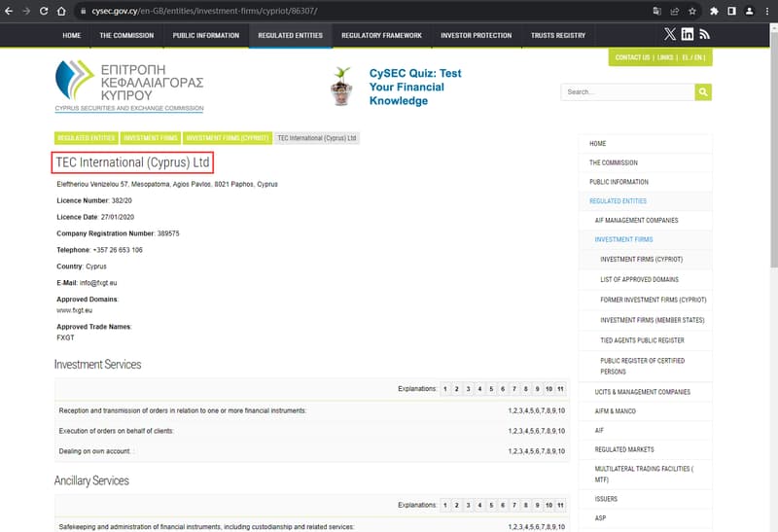The height and width of the screenshot is (532, 778).
Task: Open AIF Management Companies sidebar item
Action: pos(636,220)
